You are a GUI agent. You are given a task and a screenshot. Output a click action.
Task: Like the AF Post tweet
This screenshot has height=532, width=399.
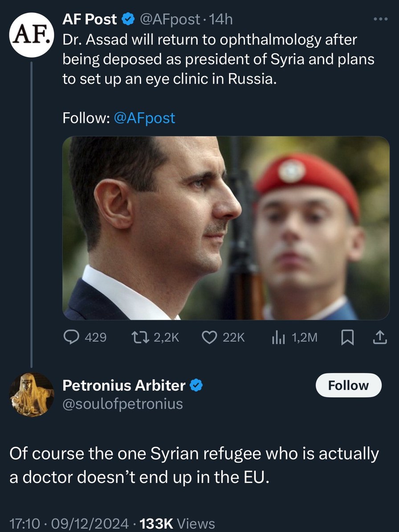click(209, 337)
